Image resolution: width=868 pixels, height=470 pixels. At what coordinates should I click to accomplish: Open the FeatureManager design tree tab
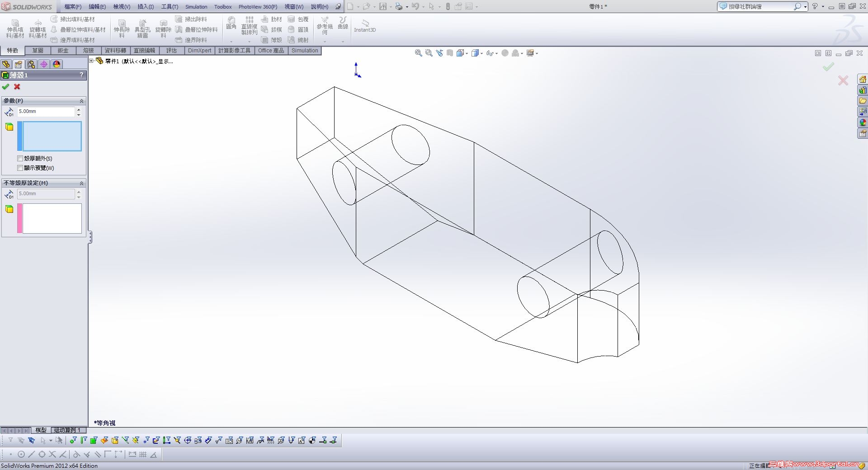[x=6, y=64]
